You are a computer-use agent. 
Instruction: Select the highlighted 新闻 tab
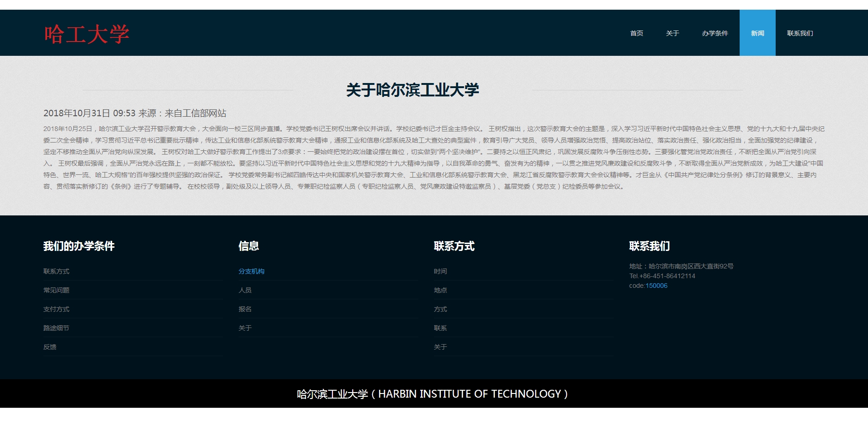tap(757, 33)
